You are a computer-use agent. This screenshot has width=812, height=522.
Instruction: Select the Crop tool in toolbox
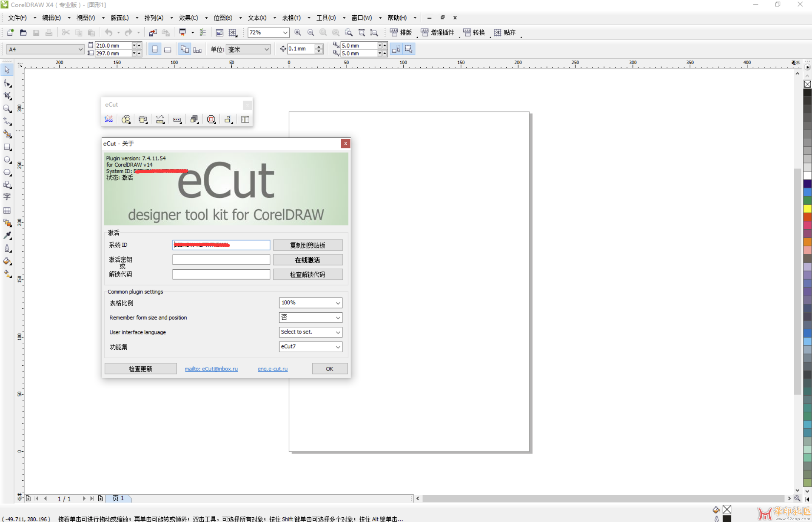(x=7, y=96)
